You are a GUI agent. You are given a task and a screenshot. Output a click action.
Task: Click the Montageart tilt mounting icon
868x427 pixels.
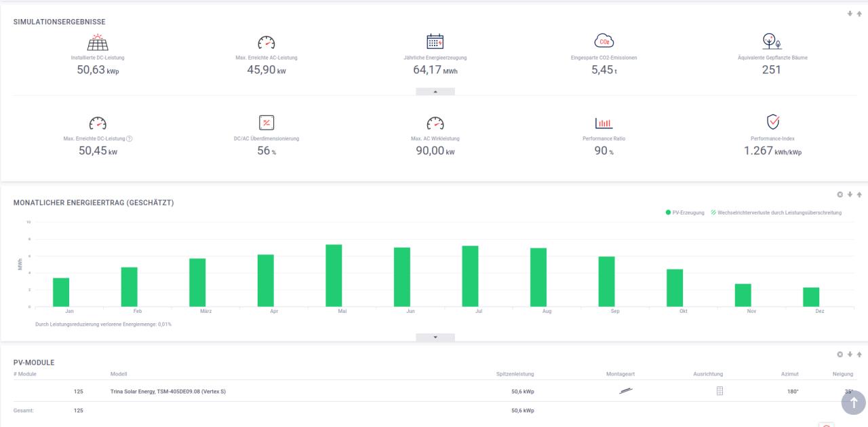coord(626,391)
